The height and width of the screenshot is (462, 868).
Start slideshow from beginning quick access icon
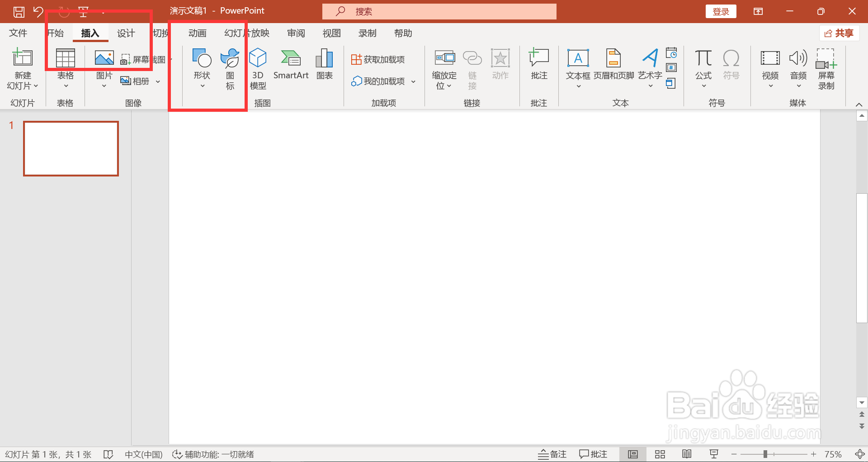pyautogui.click(x=83, y=12)
